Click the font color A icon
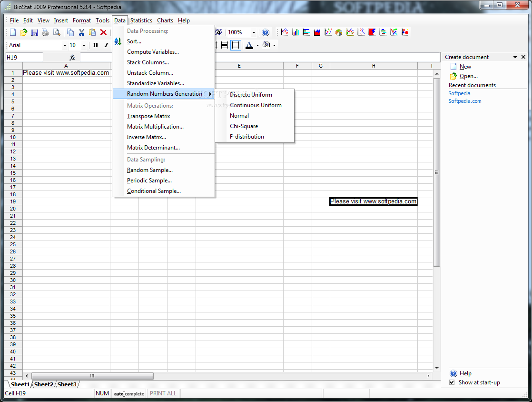 point(249,45)
